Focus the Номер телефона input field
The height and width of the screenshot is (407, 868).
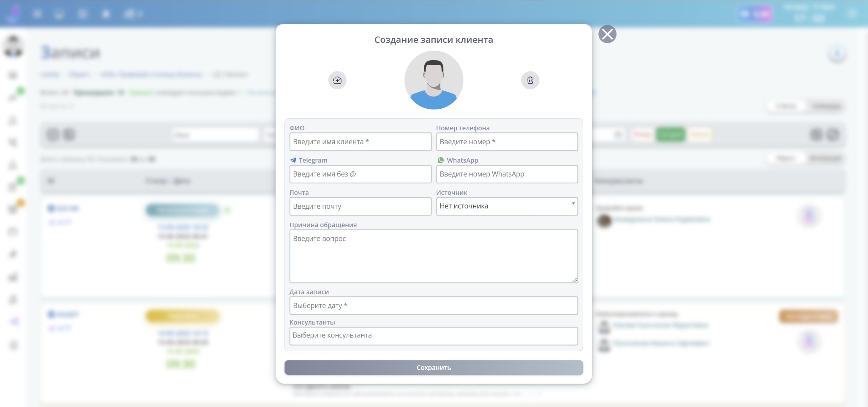(507, 142)
